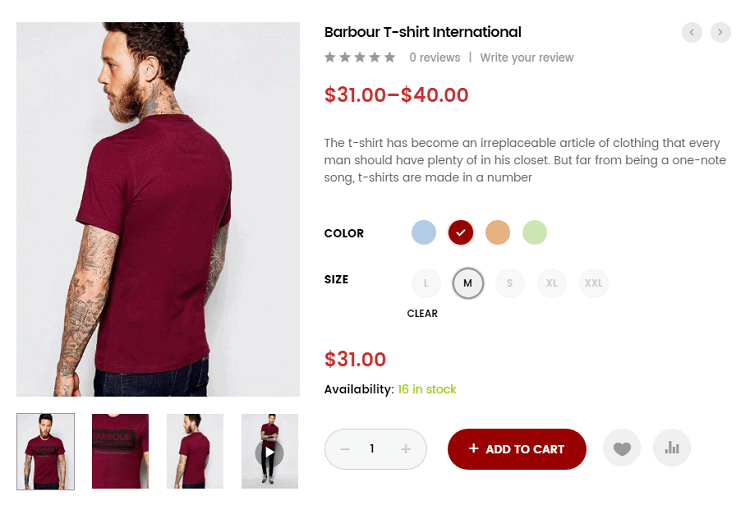Viewport: 750px width, 510px height.
Task: Select the orange color swatch
Action: pyautogui.click(x=498, y=233)
